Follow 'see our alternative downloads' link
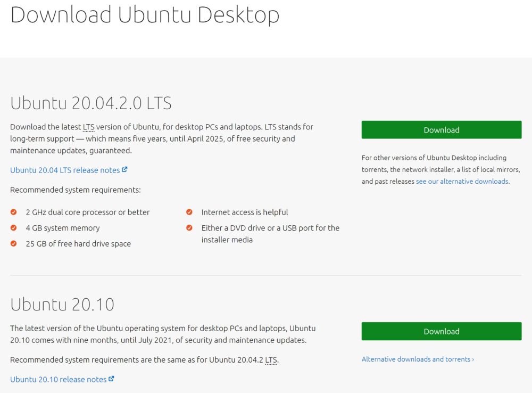Screen dimensions: 532x393 (x=462, y=182)
